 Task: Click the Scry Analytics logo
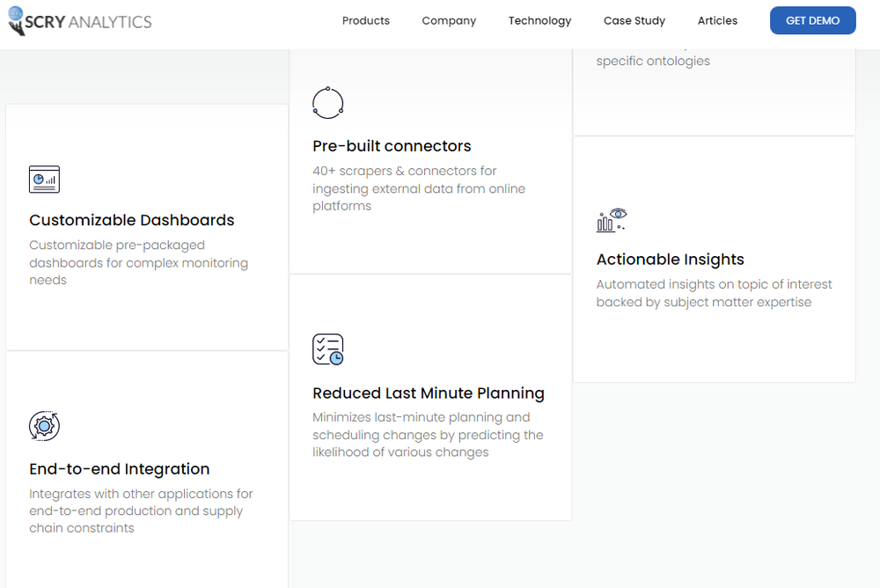(x=79, y=21)
